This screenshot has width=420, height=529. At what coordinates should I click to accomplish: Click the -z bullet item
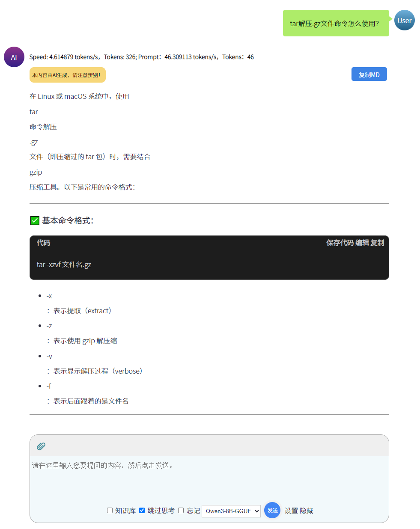tap(49, 326)
